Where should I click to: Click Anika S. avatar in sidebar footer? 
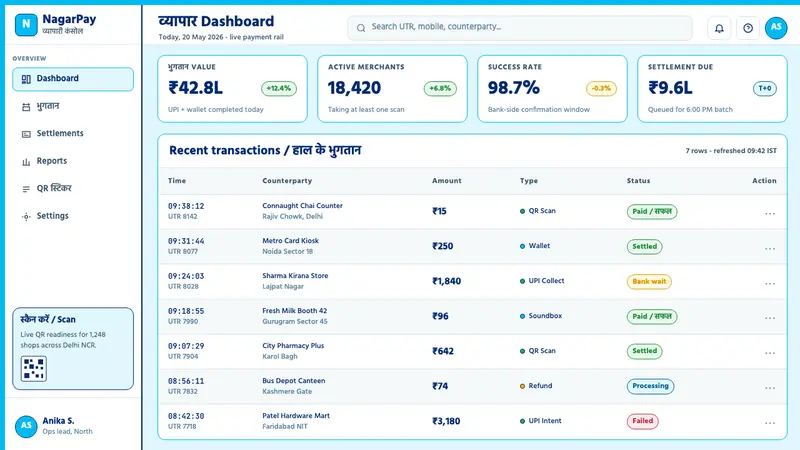point(26,427)
